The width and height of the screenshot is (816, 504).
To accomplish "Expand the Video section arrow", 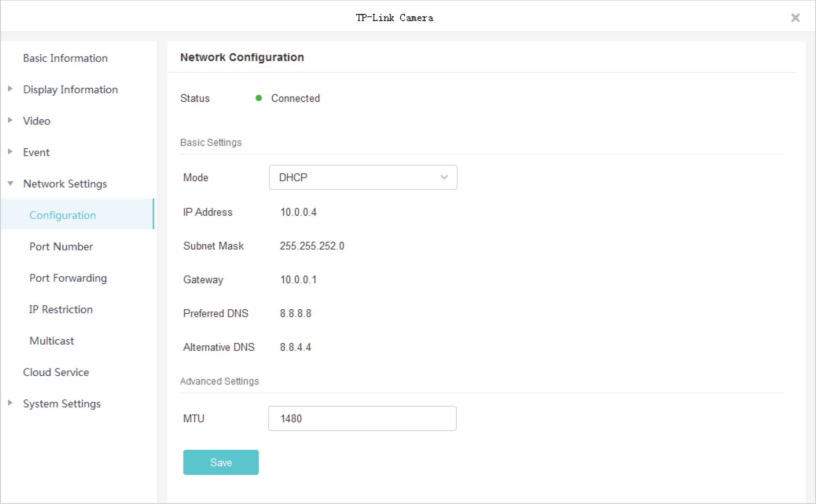I will click(10, 120).
